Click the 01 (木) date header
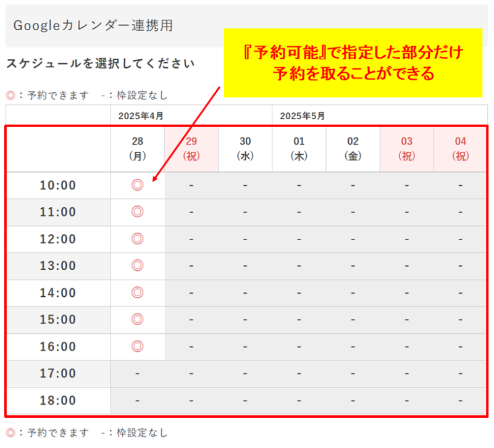494x448 pixels. tap(299, 149)
